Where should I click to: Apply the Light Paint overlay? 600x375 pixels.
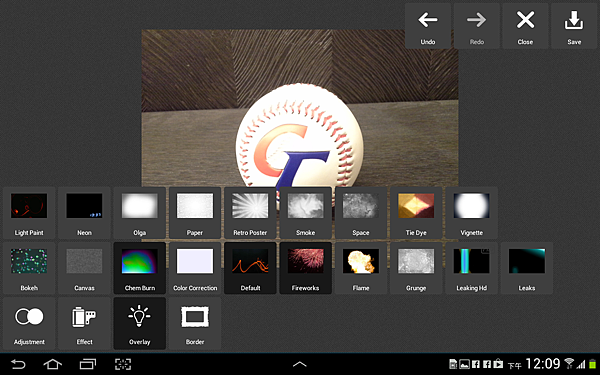pos(29,213)
